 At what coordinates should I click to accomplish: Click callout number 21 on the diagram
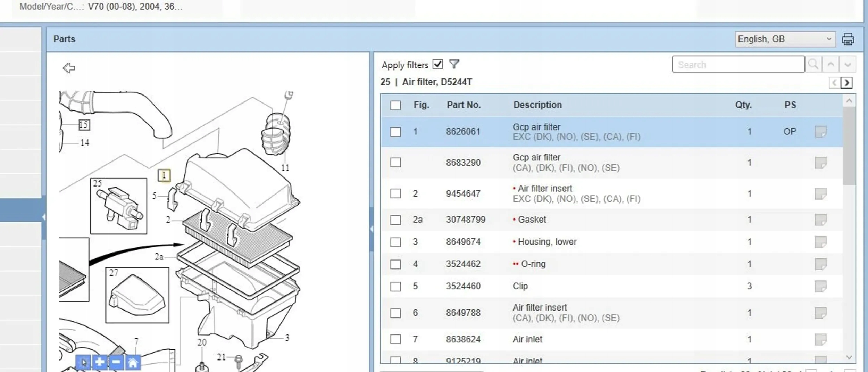(221, 357)
